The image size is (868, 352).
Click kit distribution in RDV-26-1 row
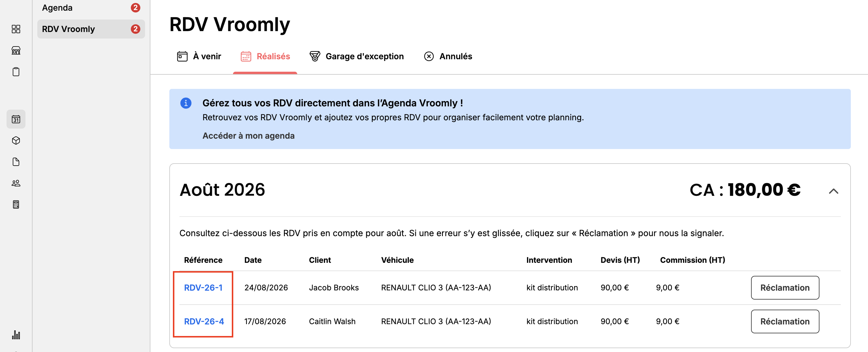(552, 288)
